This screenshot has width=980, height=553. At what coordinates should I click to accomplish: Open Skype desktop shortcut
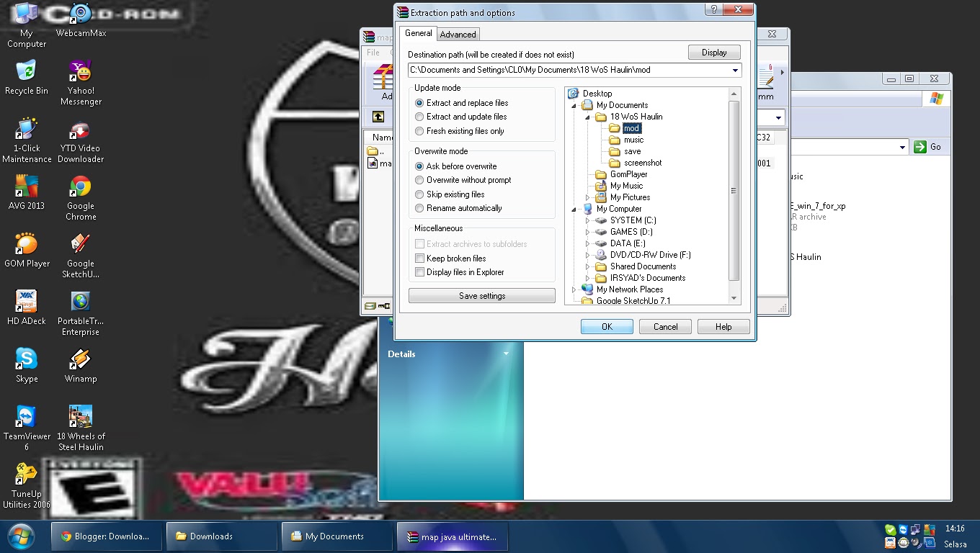click(x=27, y=365)
